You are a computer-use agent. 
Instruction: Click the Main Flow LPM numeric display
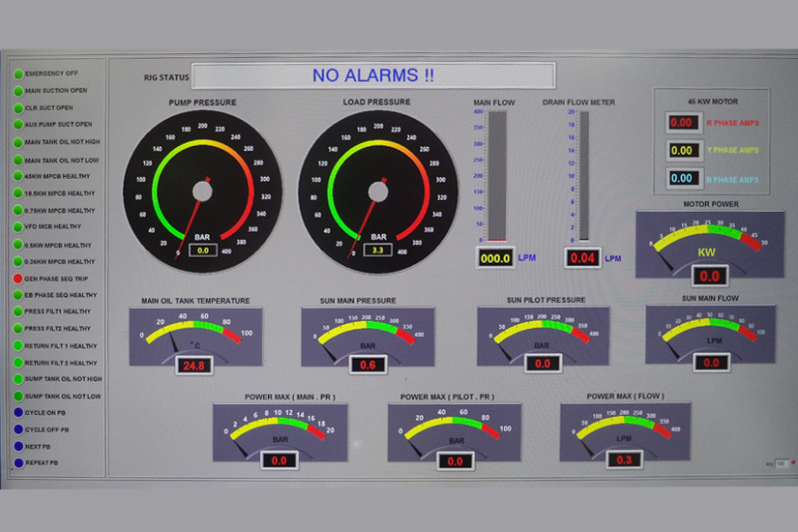(x=495, y=258)
